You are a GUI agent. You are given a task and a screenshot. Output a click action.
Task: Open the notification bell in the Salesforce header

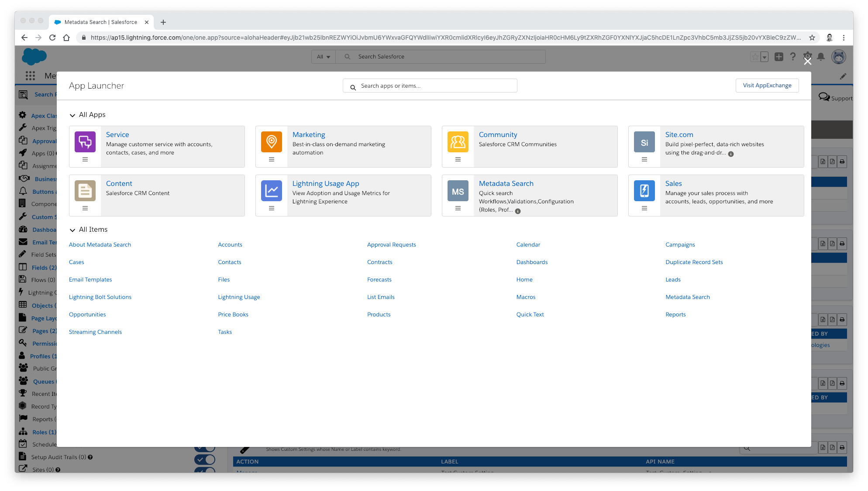click(x=821, y=57)
